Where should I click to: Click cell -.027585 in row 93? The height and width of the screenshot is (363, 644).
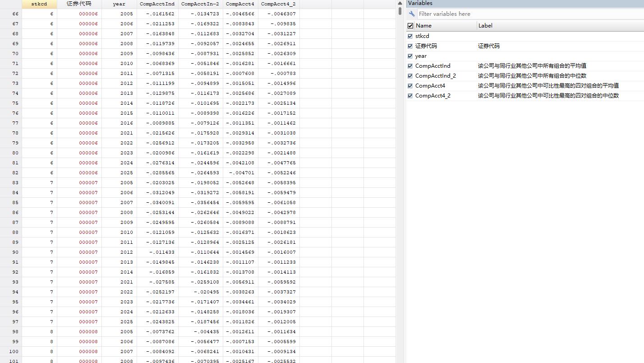157,282
